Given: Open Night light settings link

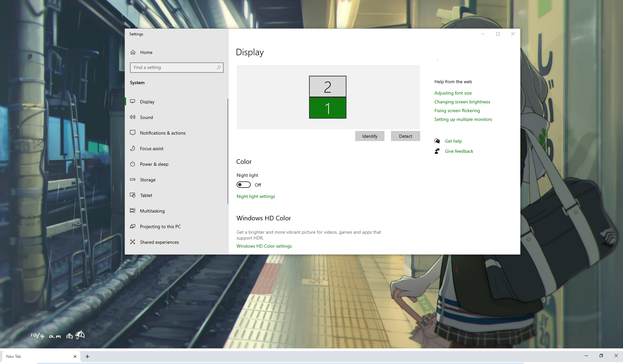Looking at the screenshot, I should pyautogui.click(x=256, y=196).
